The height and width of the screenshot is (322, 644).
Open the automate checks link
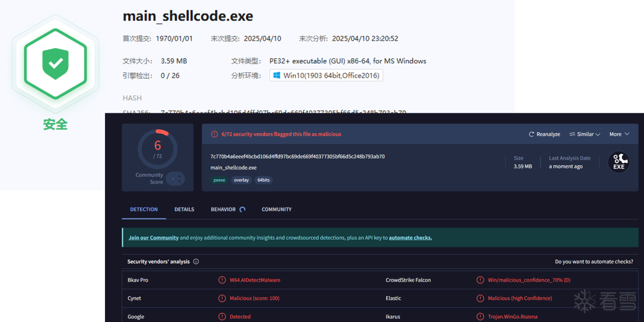pos(410,237)
